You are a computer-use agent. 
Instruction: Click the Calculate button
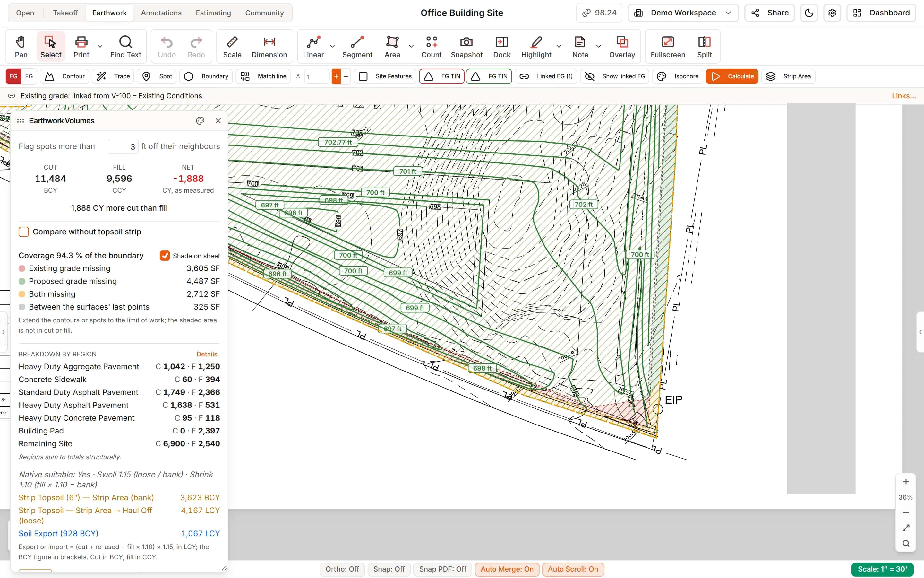point(732,76)
